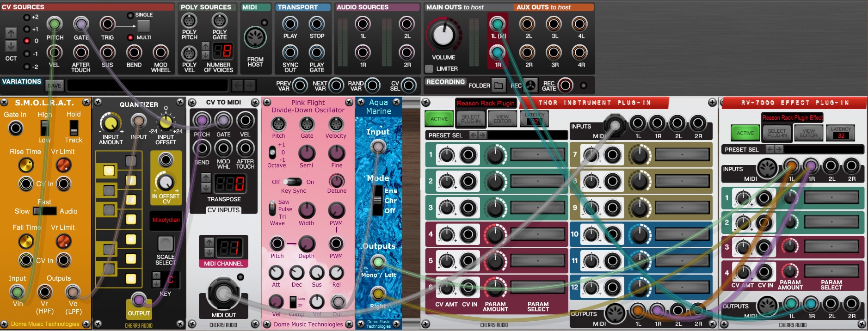Viewport: 868px width, 331px height.
Task: Click the Transport STOP jack
Action: [x=317, y=24]
